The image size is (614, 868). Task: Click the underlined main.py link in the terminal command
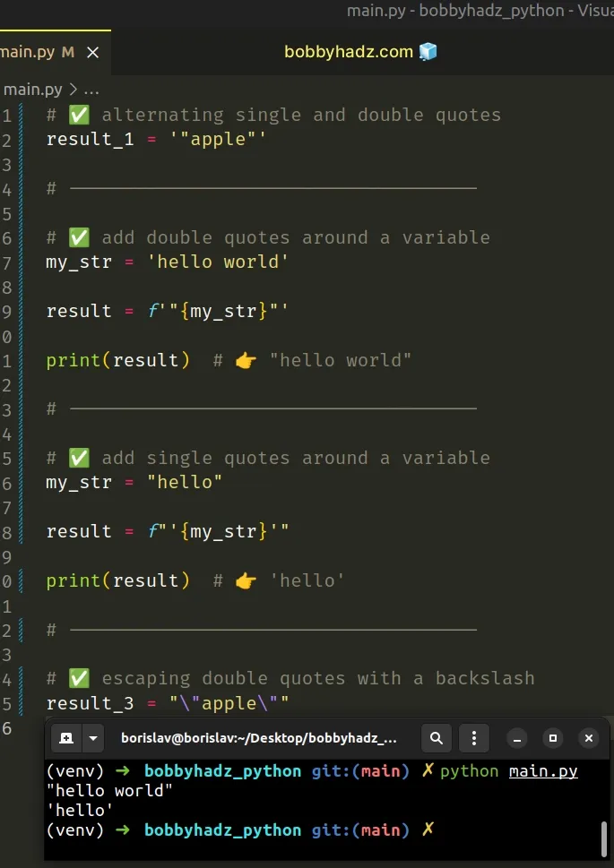[542, 770]
